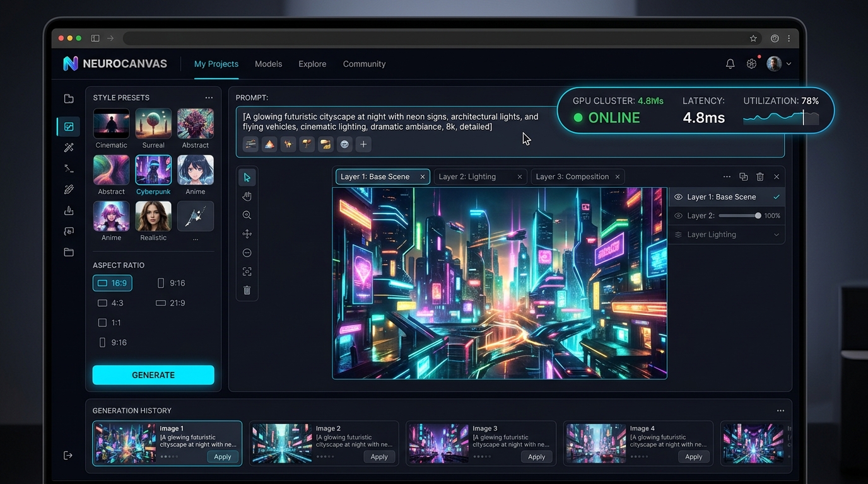The image size is (868, 484).
Task: Apply Image 4 from generation history
Action: pyautogui.click(x=693, y=457)
